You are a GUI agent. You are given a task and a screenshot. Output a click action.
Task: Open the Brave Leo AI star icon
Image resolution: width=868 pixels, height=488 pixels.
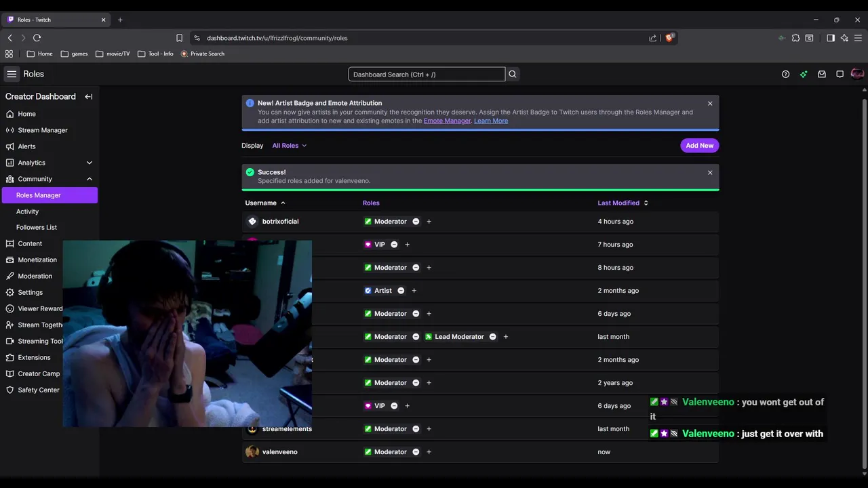click(844, 38)
